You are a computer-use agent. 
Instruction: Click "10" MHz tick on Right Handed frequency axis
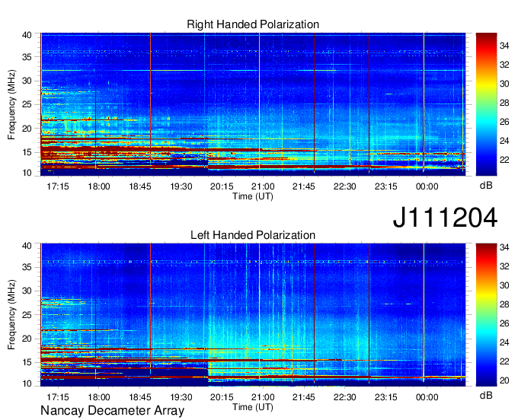[x=27, y=173]
